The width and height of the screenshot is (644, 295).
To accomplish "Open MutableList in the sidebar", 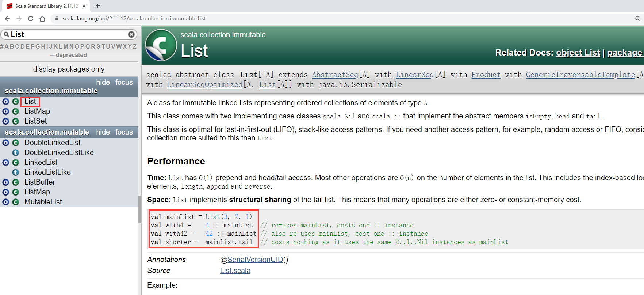I will [x=43, y=202].
